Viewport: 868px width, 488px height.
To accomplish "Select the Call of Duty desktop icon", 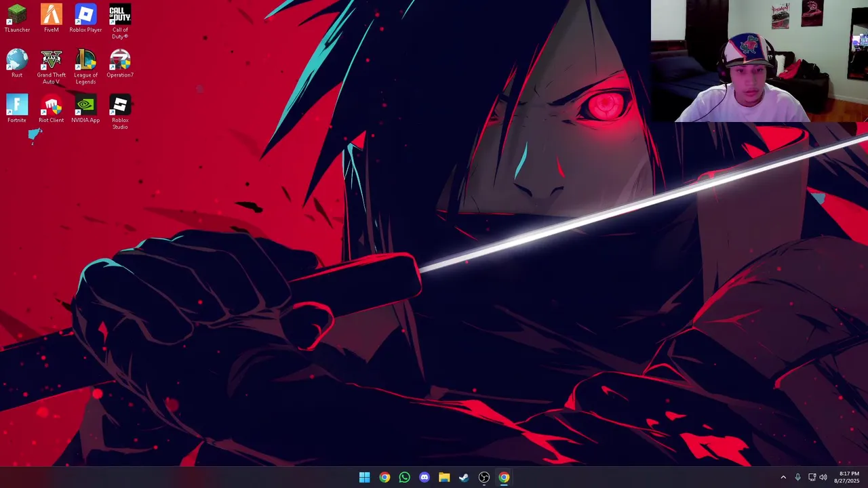I will pyautogui.click(x=120, y=22).
